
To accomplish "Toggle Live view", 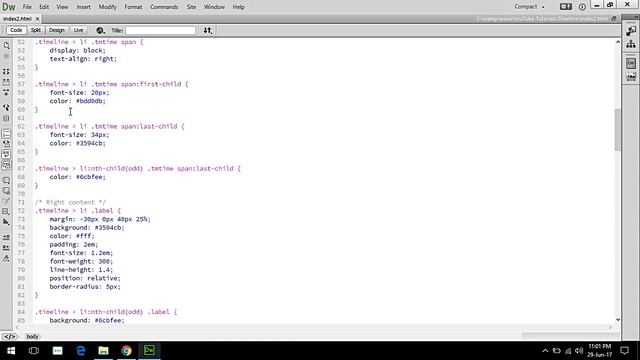I will 78,30.
